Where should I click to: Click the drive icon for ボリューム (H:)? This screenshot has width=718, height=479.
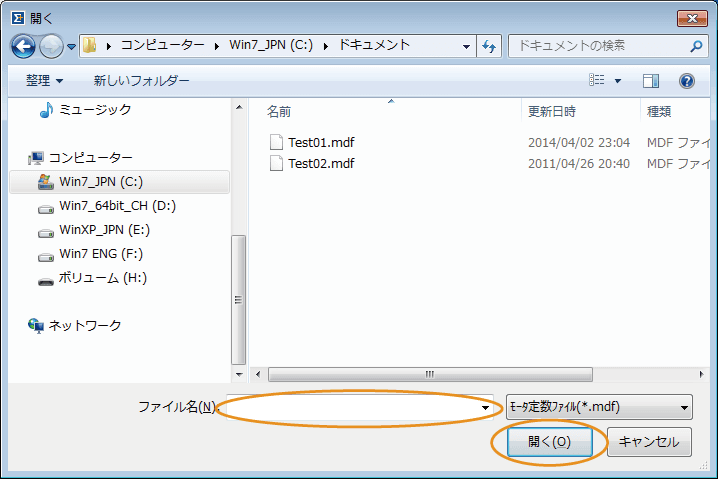point(46,281)
